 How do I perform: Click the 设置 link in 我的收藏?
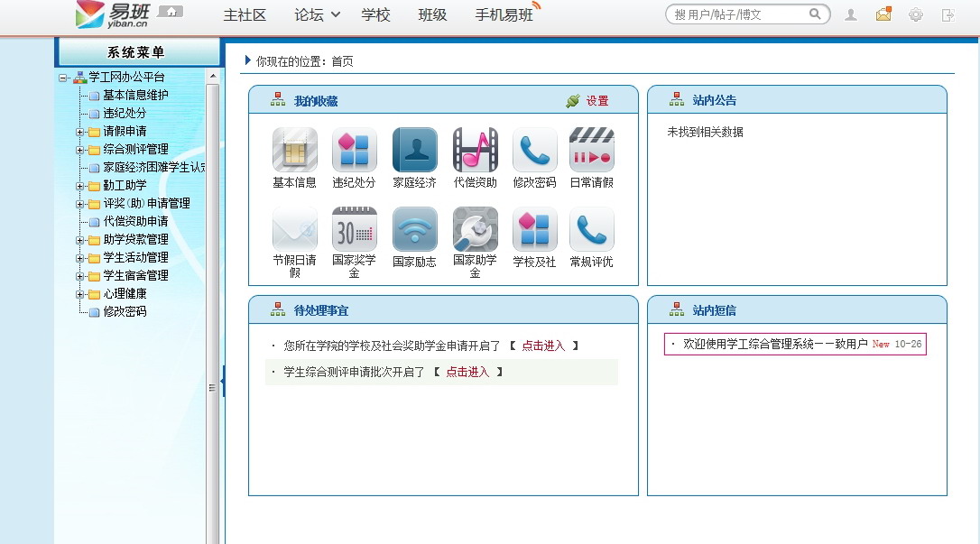pyautogui.click(x=596, y=101)
